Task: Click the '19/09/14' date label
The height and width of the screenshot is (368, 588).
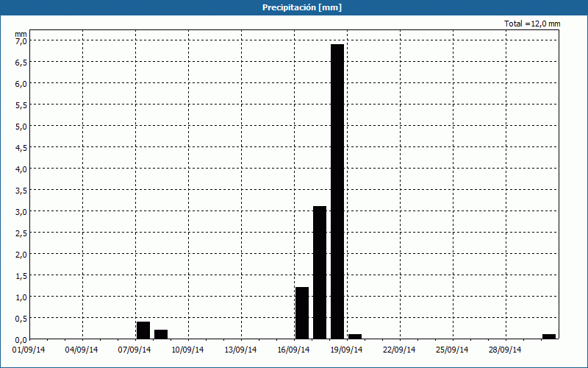Action: pyautogui.click(x=346, y=350)
